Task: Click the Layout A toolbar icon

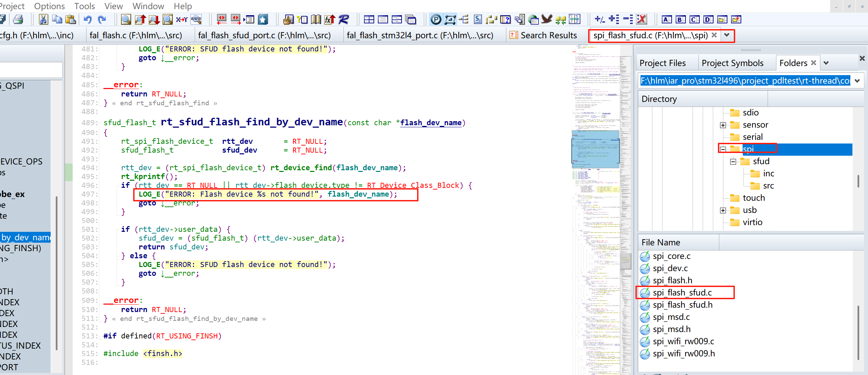Action: (666, 20)
